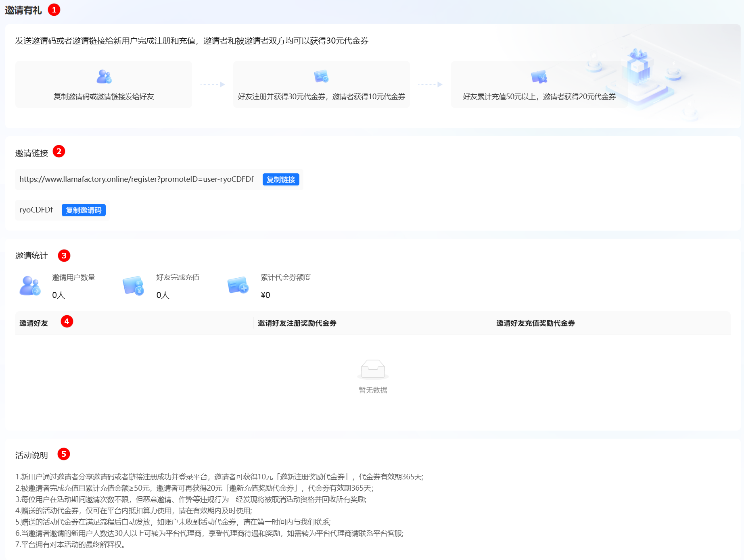744x560 pixels.
Task: Click the 邀请好友注册奖励代金券 column header
Action: [297, 323]
